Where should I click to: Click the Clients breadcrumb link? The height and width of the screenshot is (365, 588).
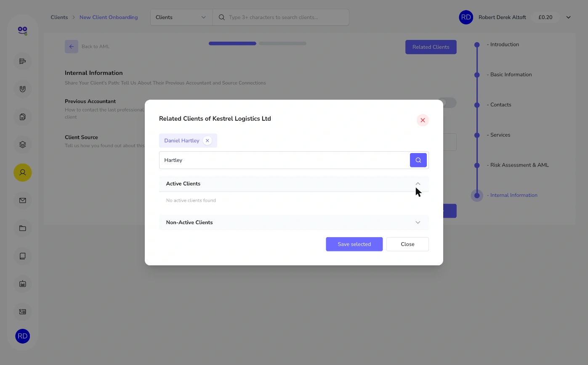(59, 17)
